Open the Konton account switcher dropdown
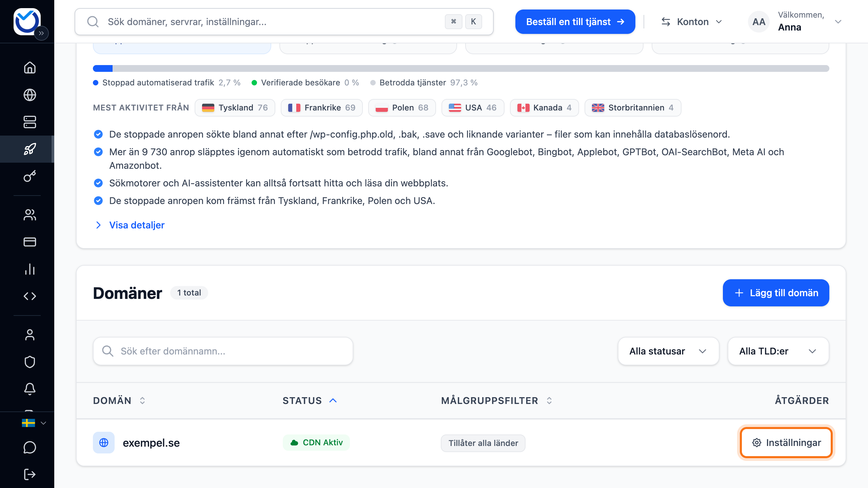The image size is (868, 488). pos(692,22)
